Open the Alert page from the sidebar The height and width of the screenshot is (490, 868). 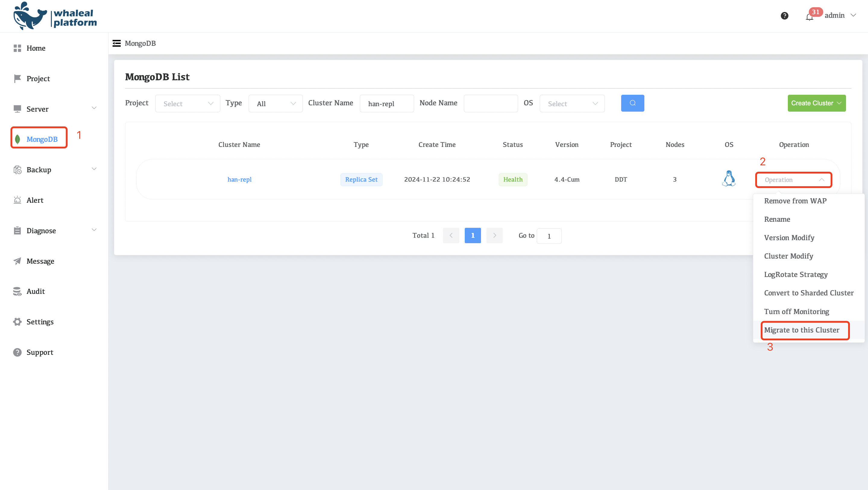(x=35, y=200)
